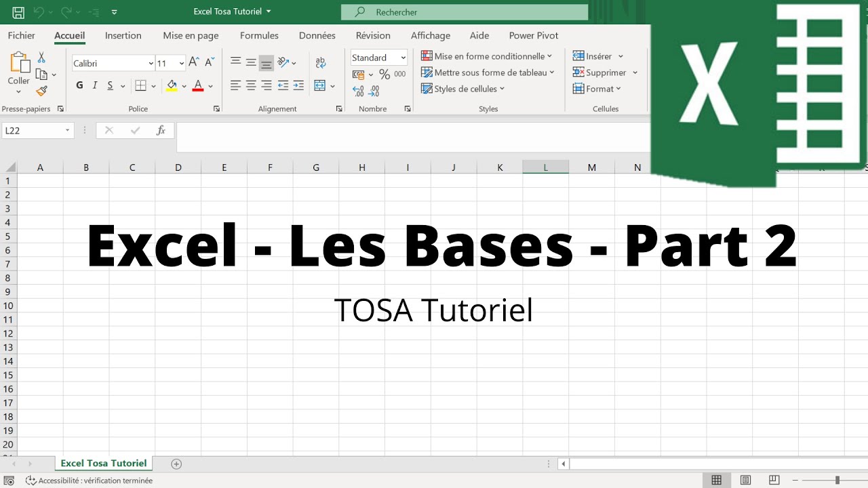Open the Police dialog launcher
The width and height of the screenshot is (868, 488).
(217, 108)
